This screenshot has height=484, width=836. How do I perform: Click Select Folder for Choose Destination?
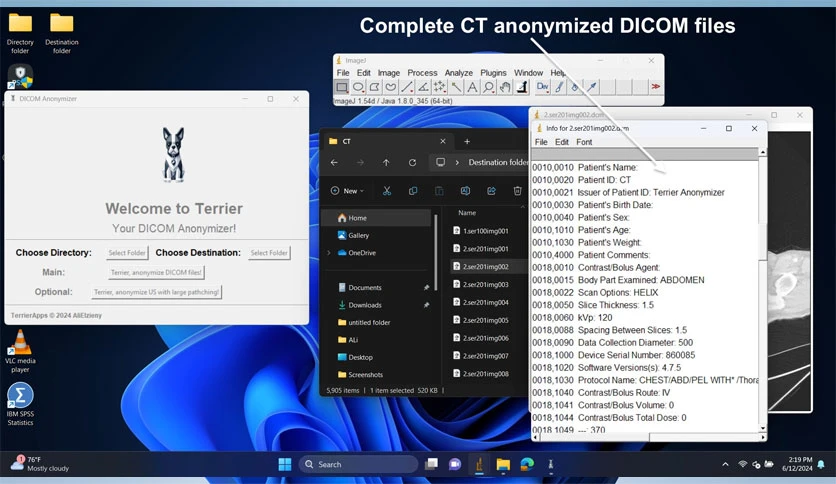point(269,253)
